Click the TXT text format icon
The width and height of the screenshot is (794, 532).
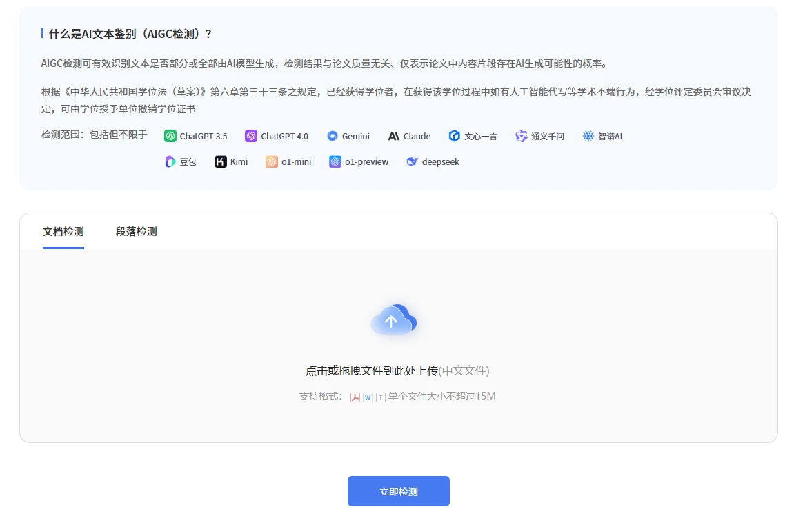(x=380, y=397)
